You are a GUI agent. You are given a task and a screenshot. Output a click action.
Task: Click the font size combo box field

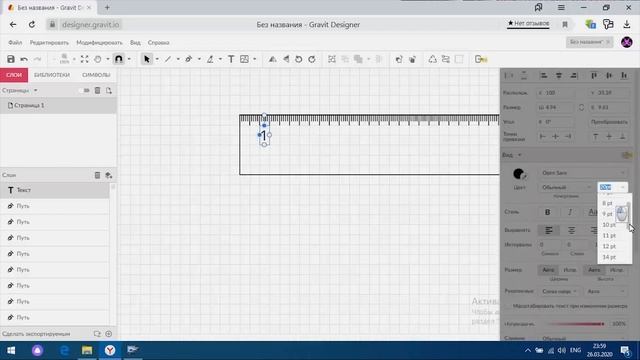pos(612,187)
